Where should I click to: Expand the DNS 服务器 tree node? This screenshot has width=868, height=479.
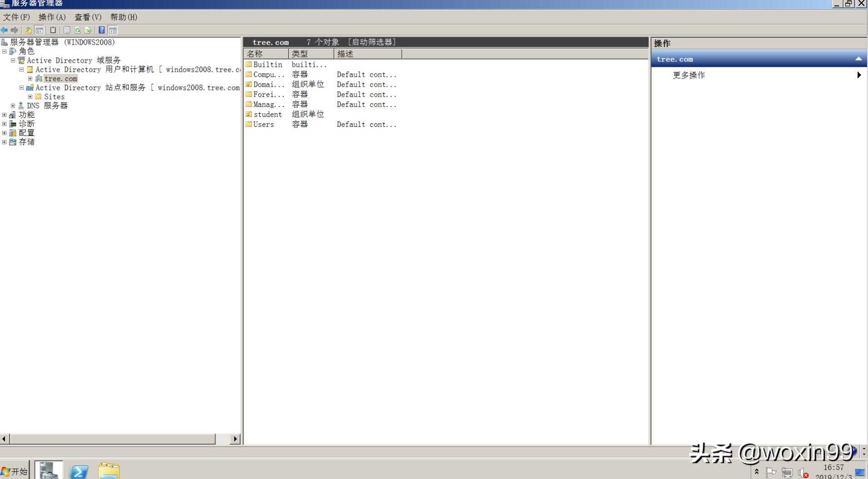pos(13,106)
